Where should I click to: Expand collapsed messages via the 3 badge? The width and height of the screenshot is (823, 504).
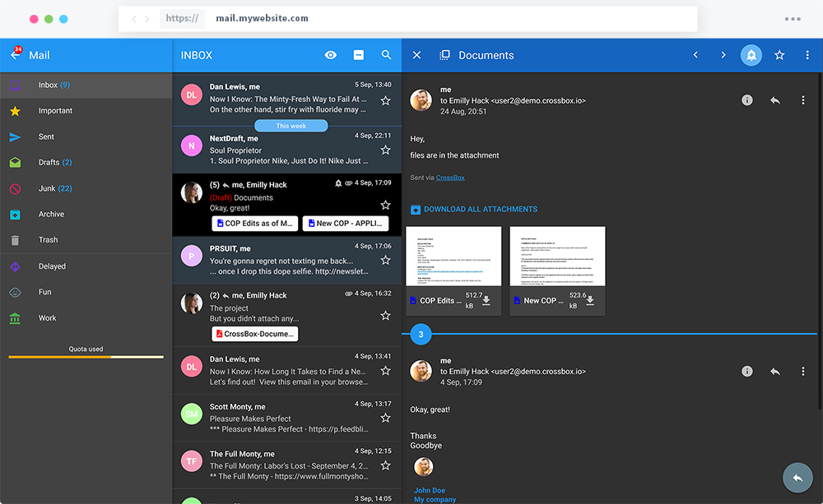pos(421,335)
